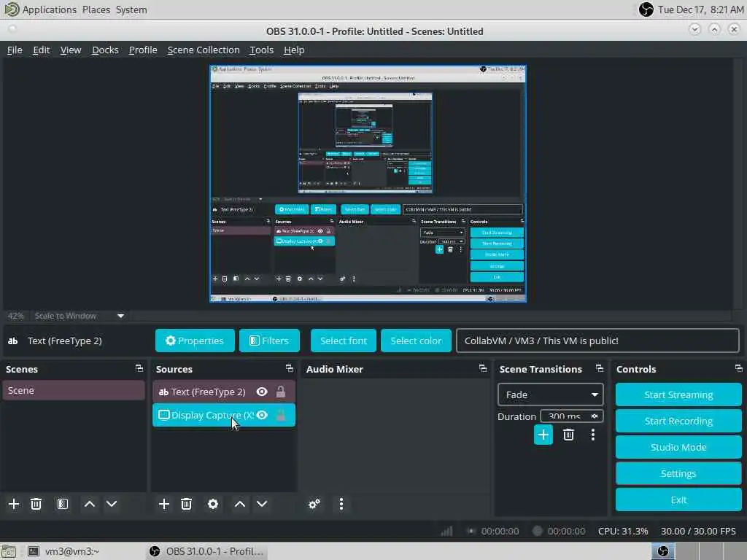Image resolution: width=747 pixels, height=560 pixels.
Task: Open source properties gear in the Sources toolbar
Action: pyautogui.click(x=213, y=504)
